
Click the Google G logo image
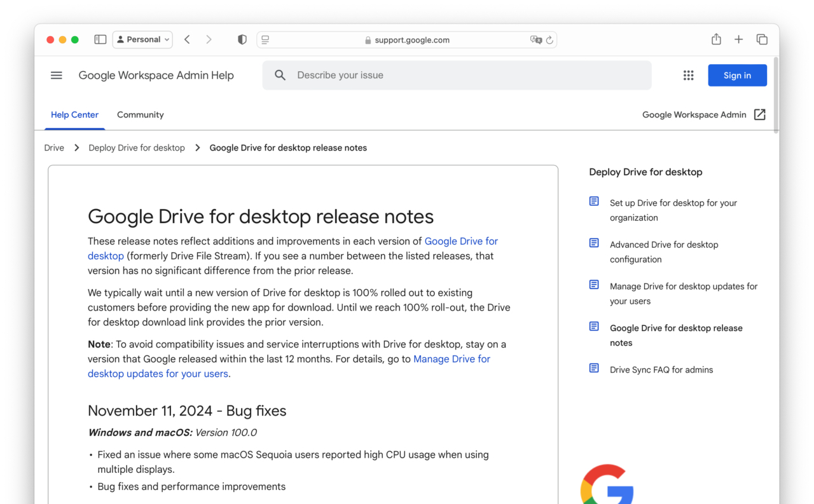[607, 484]
